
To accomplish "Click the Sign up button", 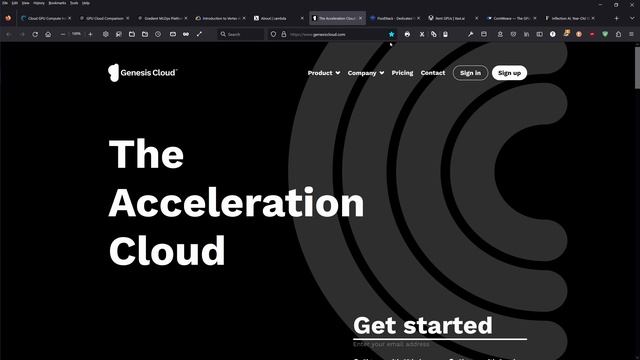I will [x=509, y=73].
